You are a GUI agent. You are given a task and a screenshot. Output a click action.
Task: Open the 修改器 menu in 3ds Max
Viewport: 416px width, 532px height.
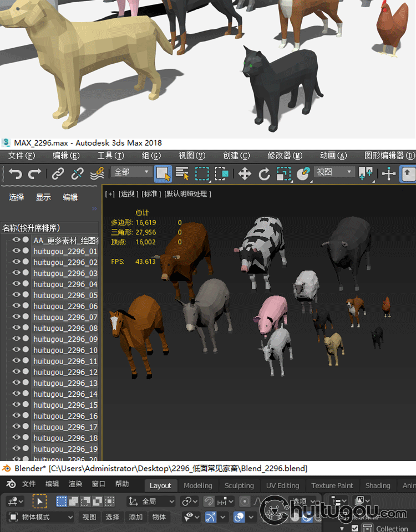point(285,156)
